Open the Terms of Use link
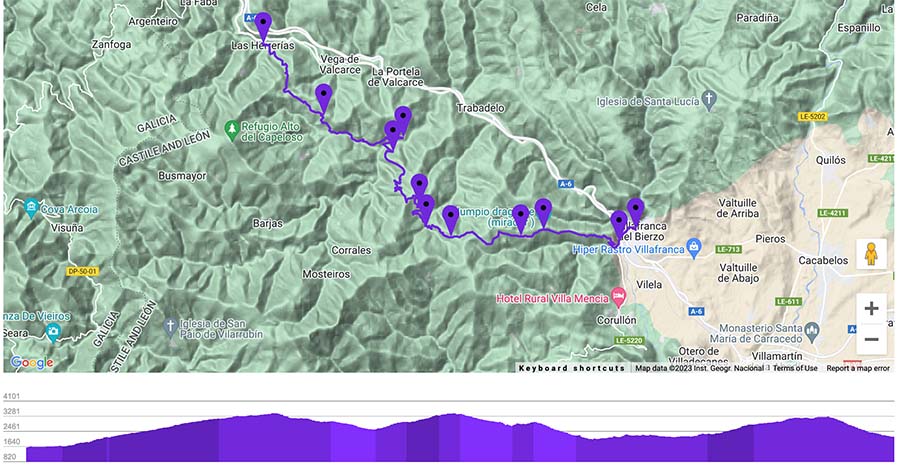This screenshot has height=473, width=900. click(795, 368)
